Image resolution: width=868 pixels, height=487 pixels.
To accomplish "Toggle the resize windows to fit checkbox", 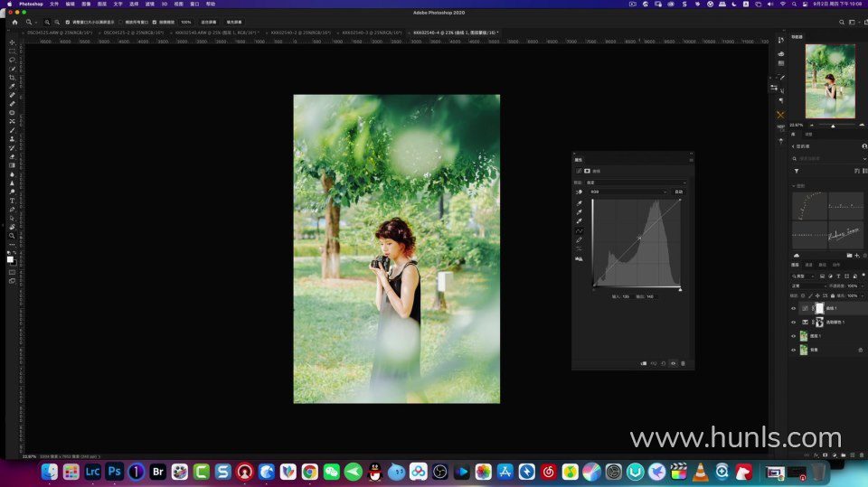I will [68, 22].
